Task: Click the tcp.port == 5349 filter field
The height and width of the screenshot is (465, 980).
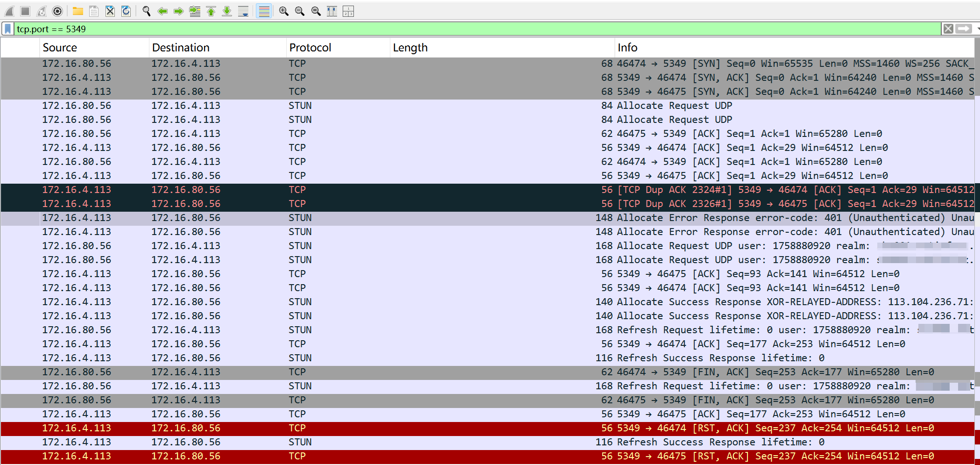Action: (467, 29)
